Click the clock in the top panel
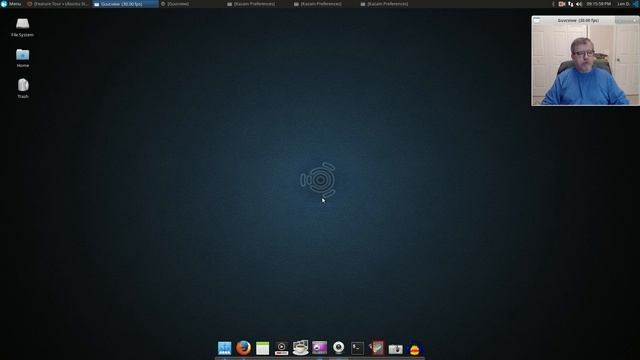Screen dimensions: 640x360 tap(599, 4)
